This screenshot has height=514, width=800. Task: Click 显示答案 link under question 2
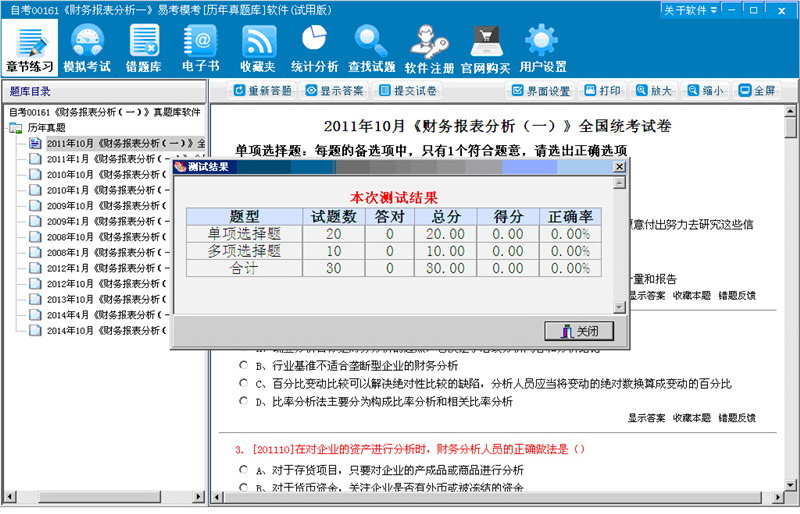point(646,418)
